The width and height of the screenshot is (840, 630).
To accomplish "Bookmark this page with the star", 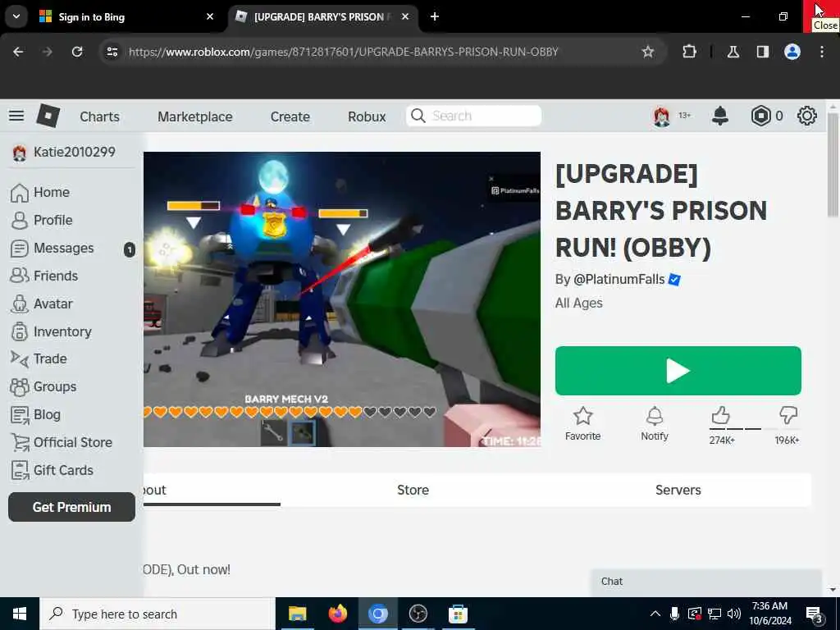I will pyautogui.click(x=648, y=52).
